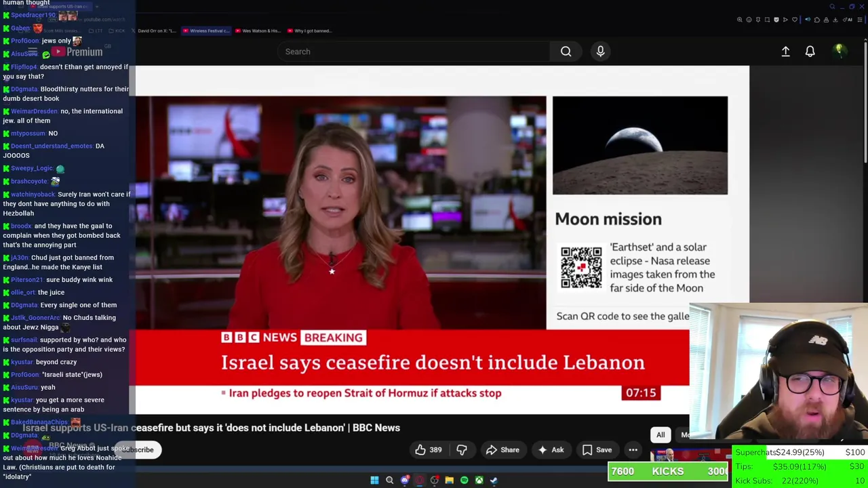Screen dimensions: 868x488
Task: Click the Moon mission QR code
Action: 581,268
